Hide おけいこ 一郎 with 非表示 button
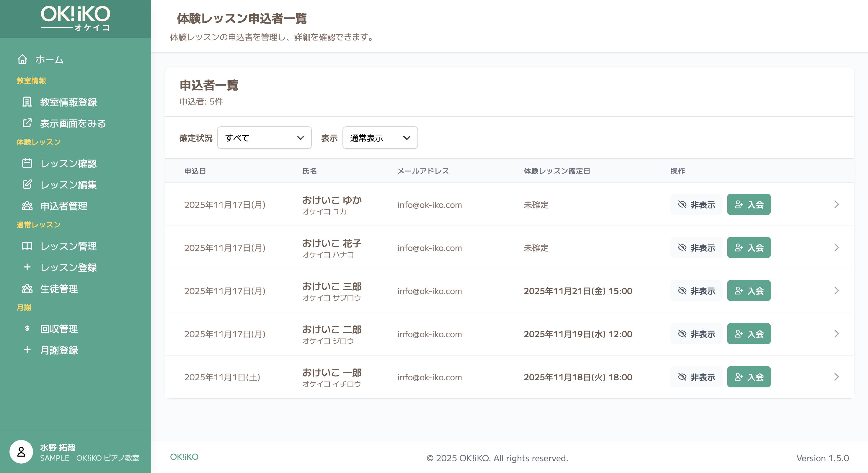Image resolution: width=868 pixels, height=473 pixels. (696, 377)
